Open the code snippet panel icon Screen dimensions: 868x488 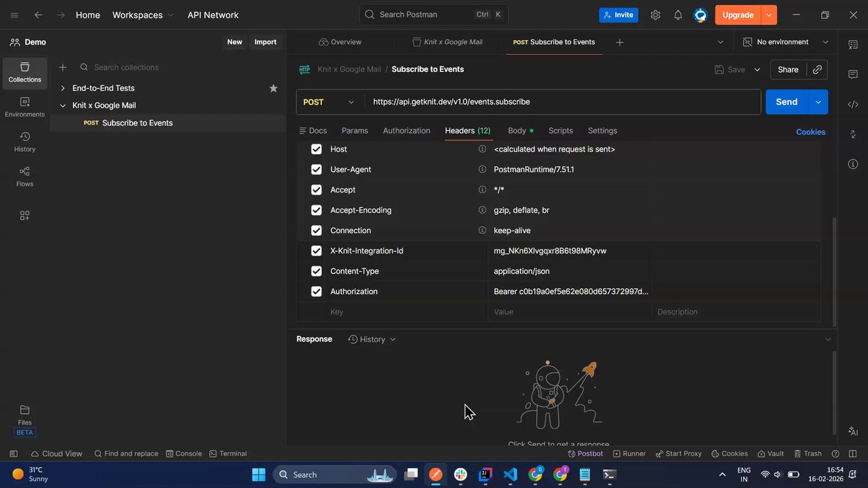(853, 104)
